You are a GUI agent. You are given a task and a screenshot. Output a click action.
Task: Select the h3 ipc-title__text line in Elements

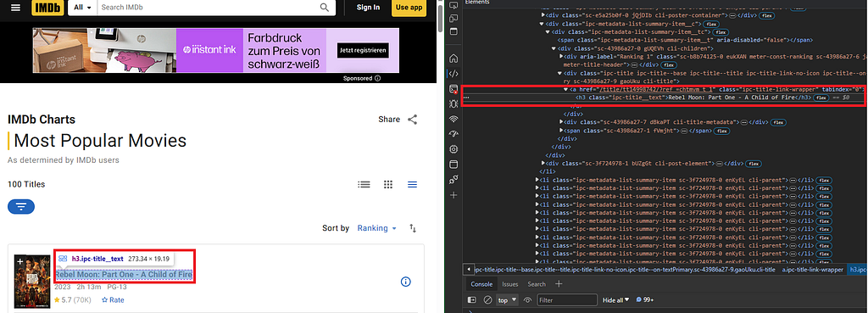tap(693, 98)
